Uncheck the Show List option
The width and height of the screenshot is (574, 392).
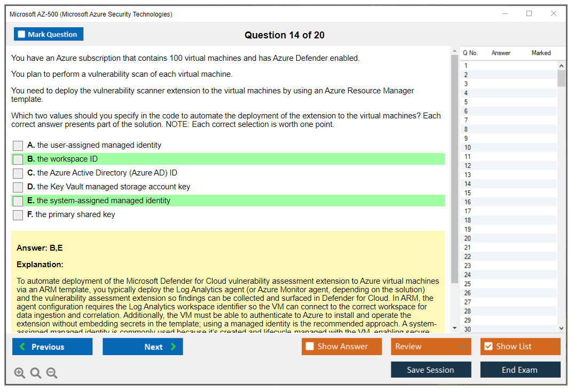pos(488,347)
